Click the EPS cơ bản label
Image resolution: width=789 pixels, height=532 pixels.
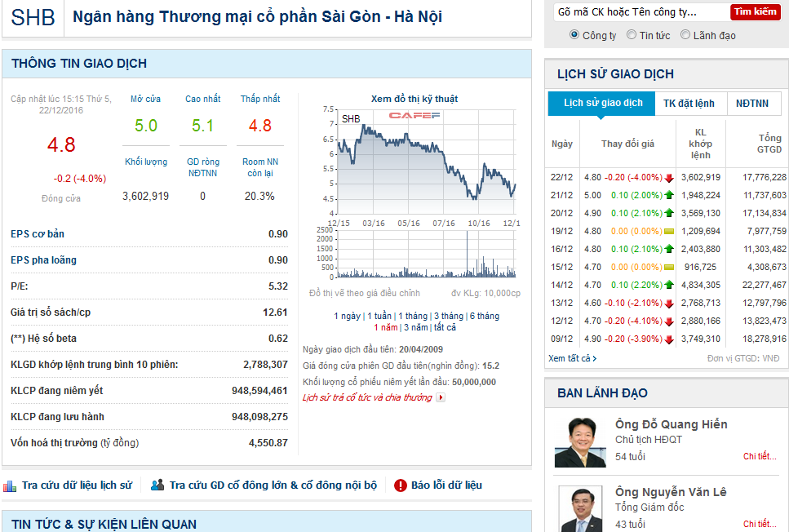[x=38, y=234]
